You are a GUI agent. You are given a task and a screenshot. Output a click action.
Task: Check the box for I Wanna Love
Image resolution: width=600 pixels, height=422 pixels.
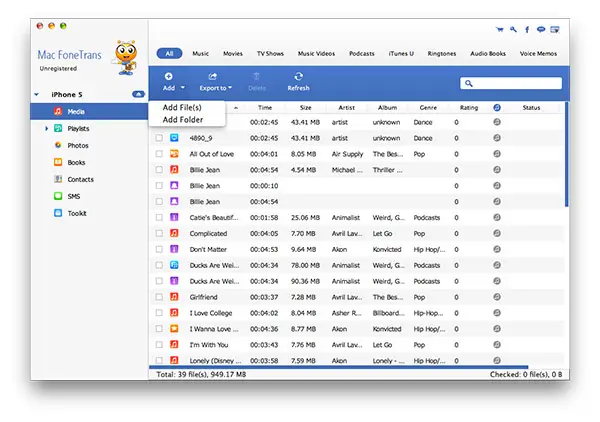(159, 328)
